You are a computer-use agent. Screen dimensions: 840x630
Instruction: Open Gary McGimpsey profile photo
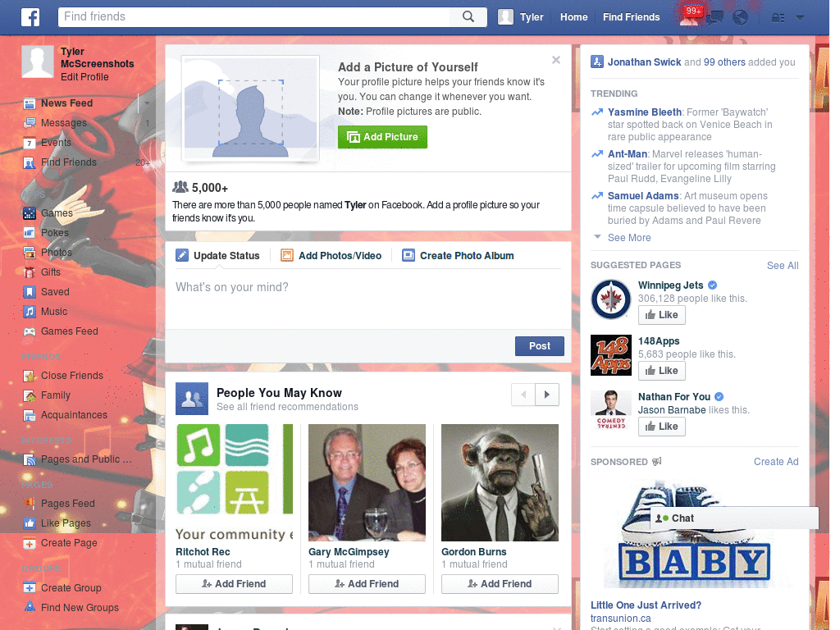(367, 482)
